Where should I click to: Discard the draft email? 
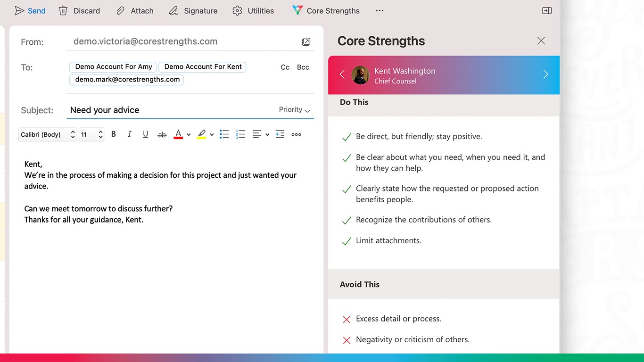[x=79, y=11]
